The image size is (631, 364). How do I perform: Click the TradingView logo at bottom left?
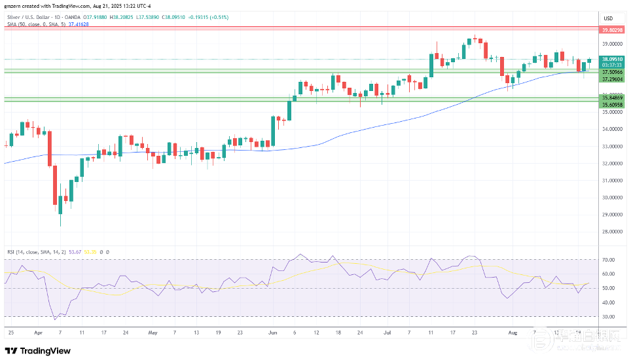click(38, 351)
